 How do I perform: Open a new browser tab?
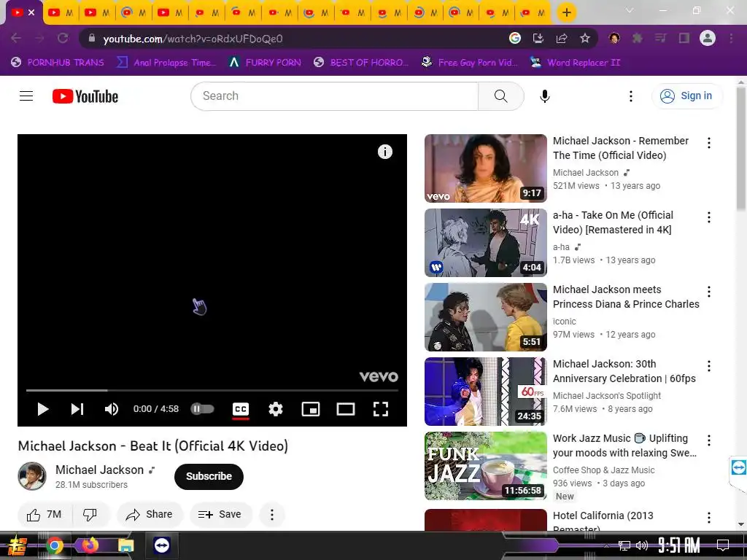(x=566, y=12)
